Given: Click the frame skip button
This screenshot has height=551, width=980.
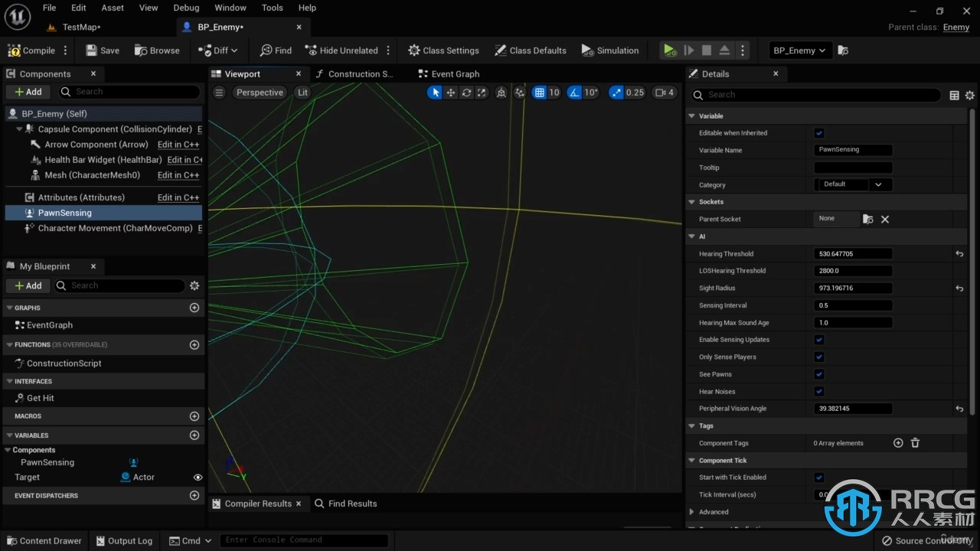Looking at the screenshot, I should [688, 51].
